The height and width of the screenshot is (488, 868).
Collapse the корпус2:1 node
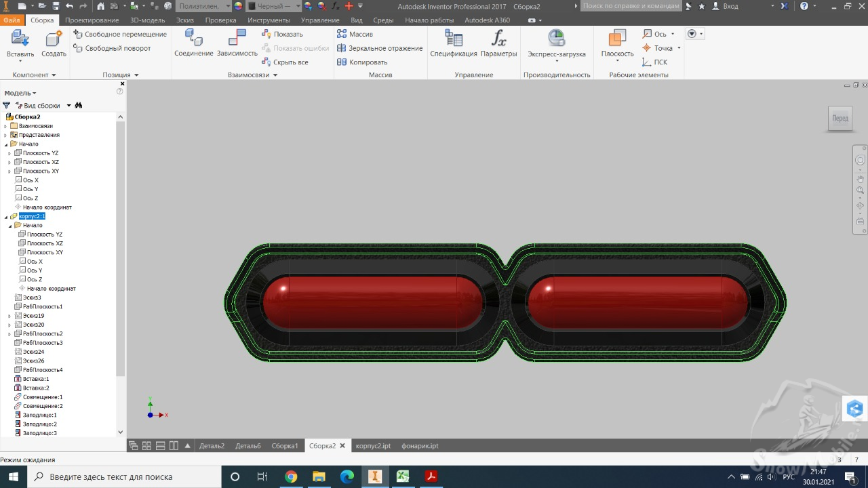(x=5, y=216)
